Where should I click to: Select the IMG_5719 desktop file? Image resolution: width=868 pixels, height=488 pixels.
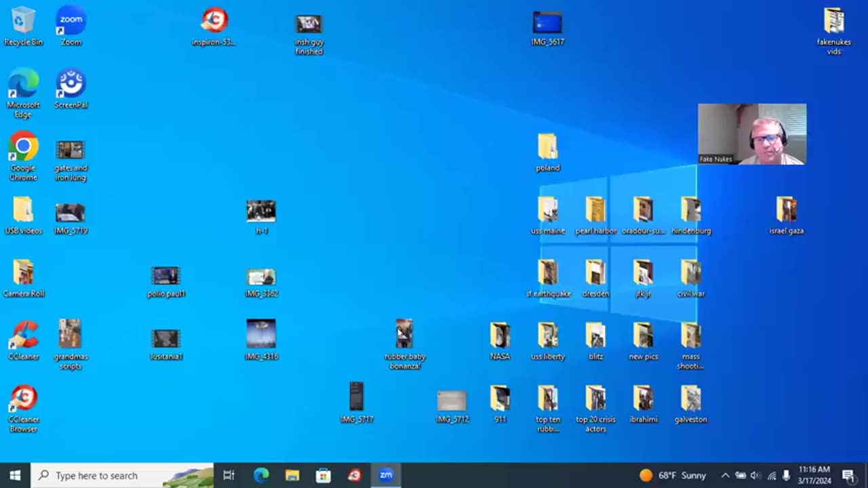(x=71, y=218)
